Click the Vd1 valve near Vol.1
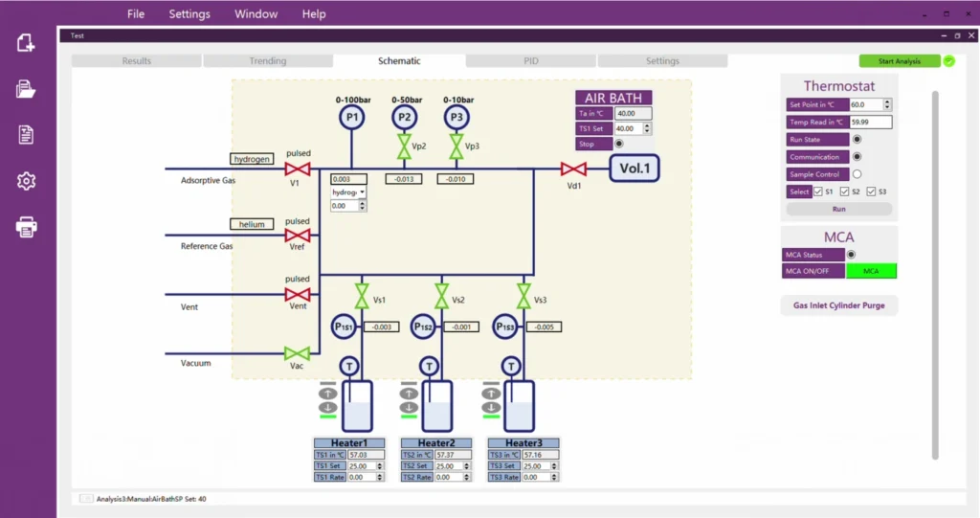Screen dimensions: 980x518 click(573, 169)
